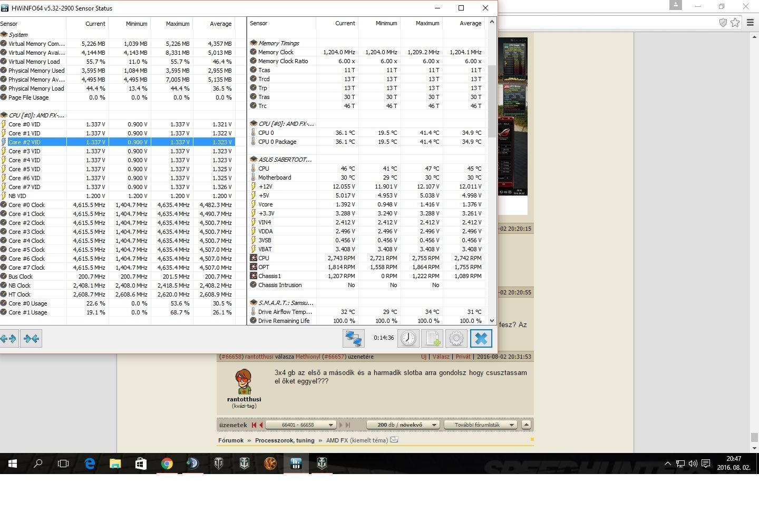This screenshot has width=759, height=532.
Task: Click the System group icon
Action: click(4, 35)
